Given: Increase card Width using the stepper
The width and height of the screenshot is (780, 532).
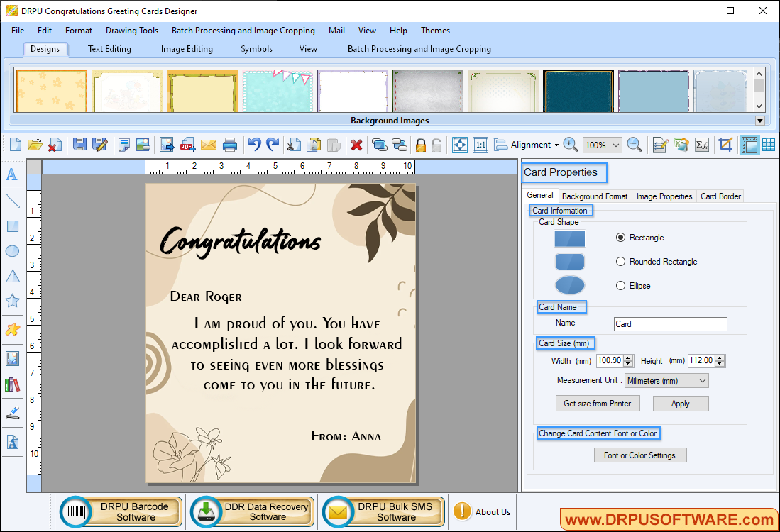Looking at the screenshot, I should pos(627,358).
